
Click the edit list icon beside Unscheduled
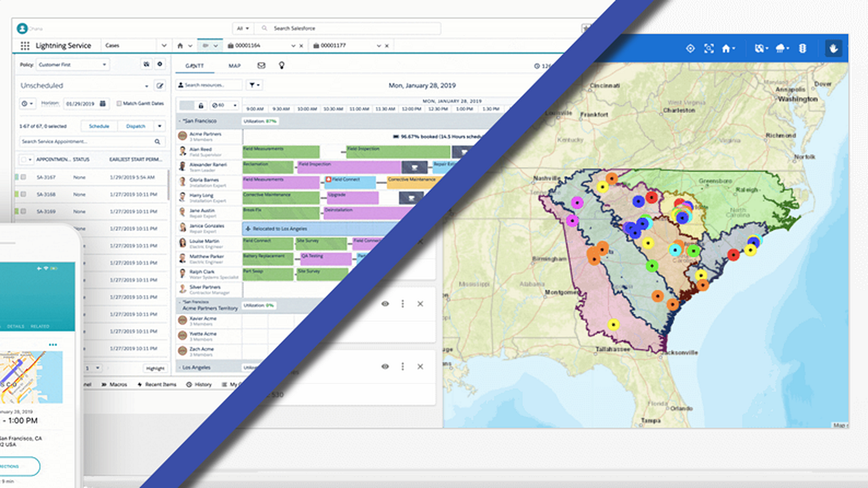pyautogui.click(x=160, y=85)
